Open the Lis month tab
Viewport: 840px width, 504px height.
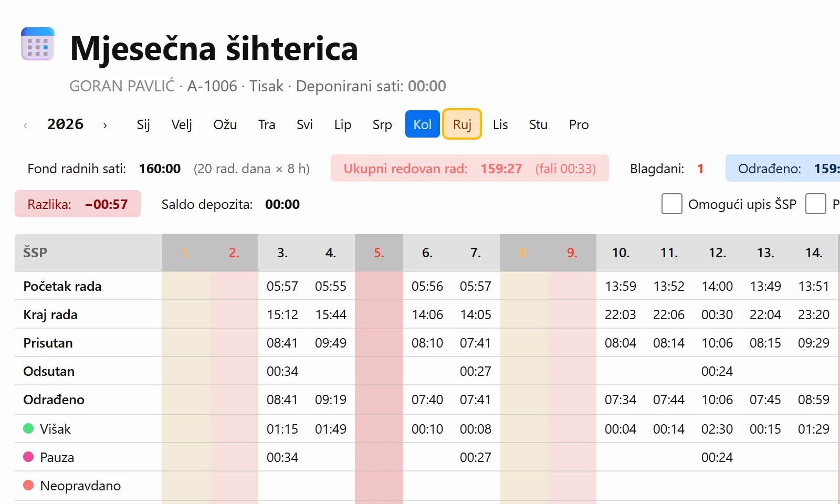click(x=500, y=124)
